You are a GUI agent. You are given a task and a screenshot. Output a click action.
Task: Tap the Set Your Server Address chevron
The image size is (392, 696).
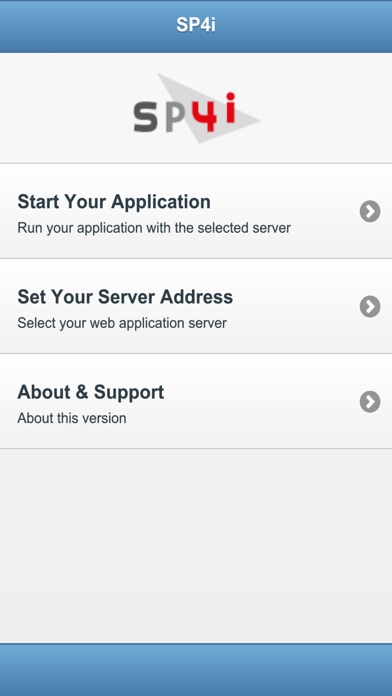[370, 307]
